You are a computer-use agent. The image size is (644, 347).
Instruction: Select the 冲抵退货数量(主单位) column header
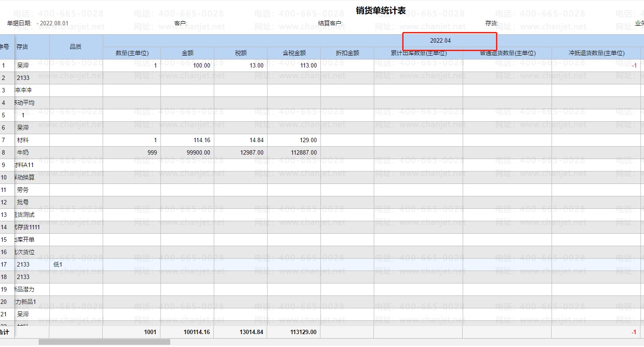click(x=596, y=53)
